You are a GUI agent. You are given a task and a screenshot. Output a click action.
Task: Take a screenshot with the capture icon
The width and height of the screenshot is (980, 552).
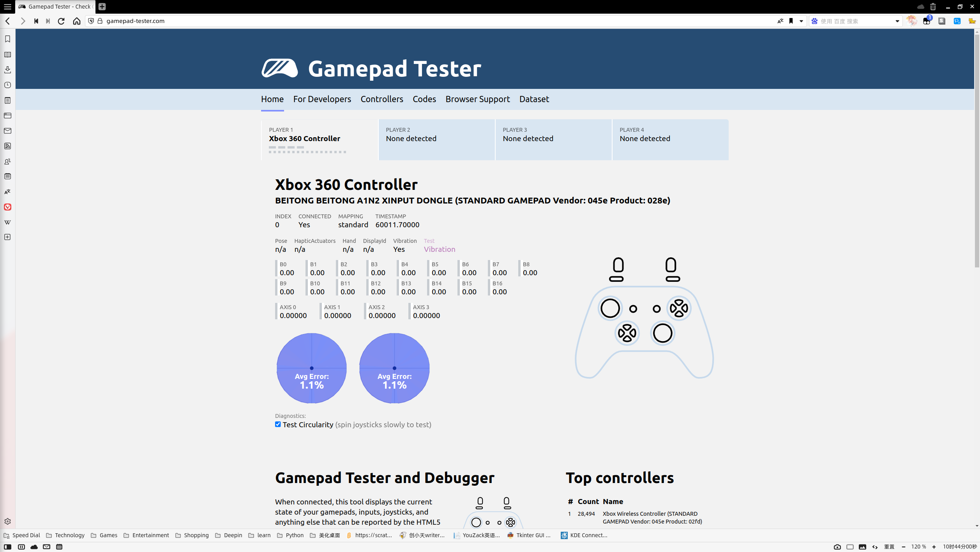click(x=837, y=547)
